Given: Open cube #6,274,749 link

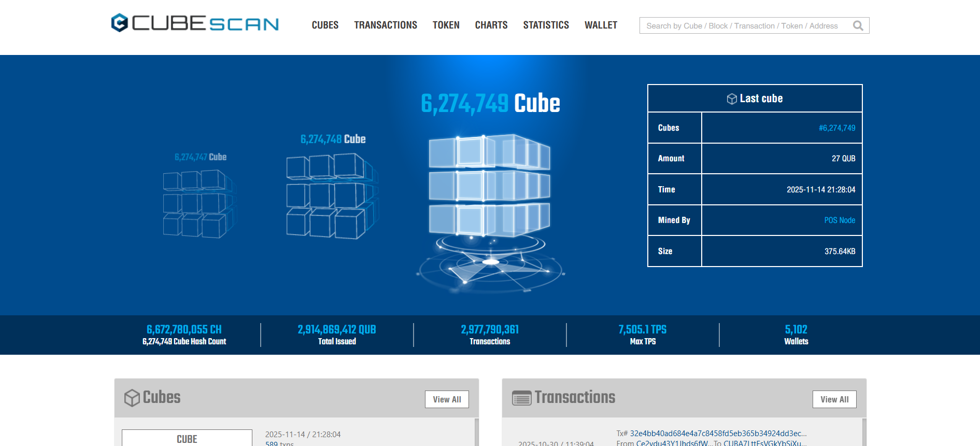Looking at the screenshot, I should pos(836,128).
